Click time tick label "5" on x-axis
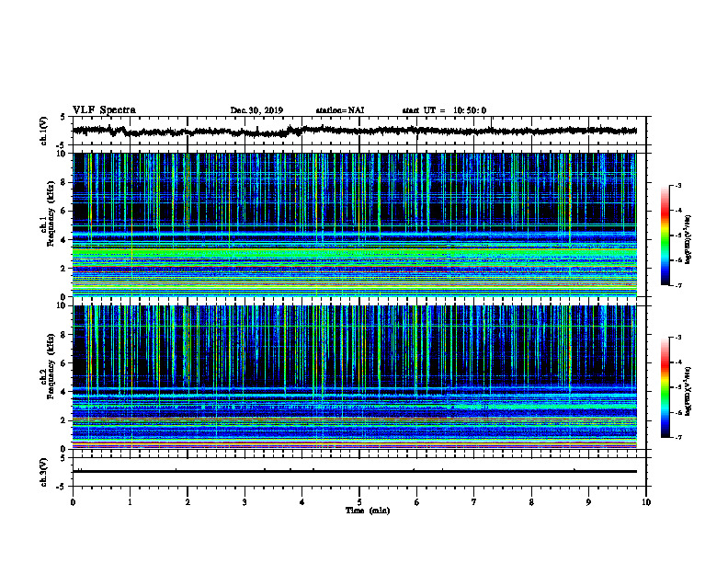This screenshot has height=563, width=728. 359,502
